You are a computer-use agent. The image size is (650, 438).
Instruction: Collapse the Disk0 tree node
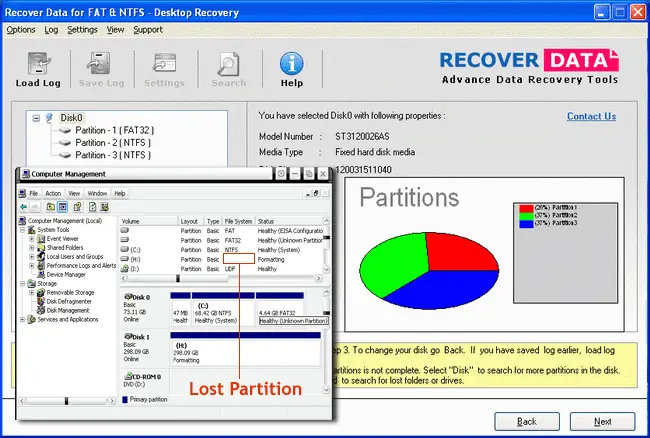(x=36, y=119)
